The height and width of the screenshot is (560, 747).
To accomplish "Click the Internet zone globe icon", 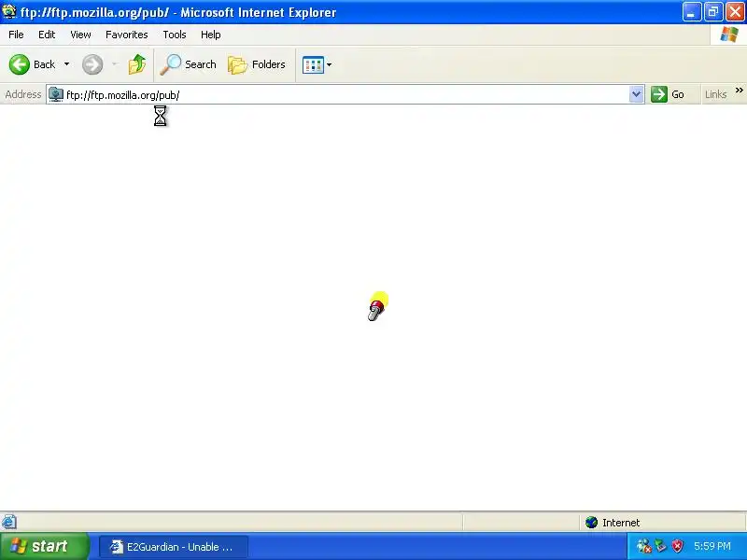I will pyautogui.click(x=592, y=523).
